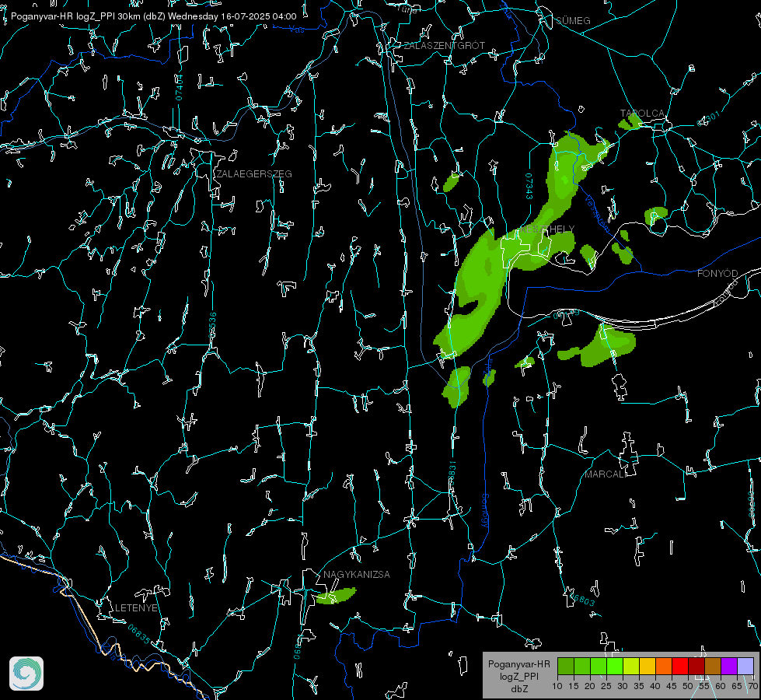The width and height of the screenshot is (761, 700).
Task: Click the legend value 10 tick label
Action: [x=557, y=687]
